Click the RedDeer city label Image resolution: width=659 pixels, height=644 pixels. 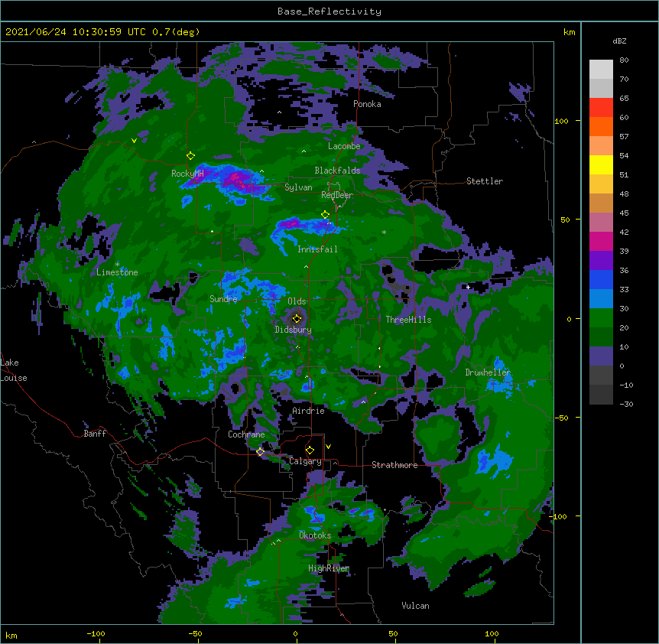tap(337, 195)
